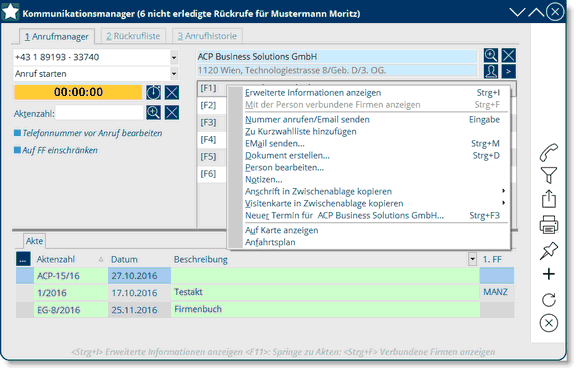Select [F2] row in contact list
Image resolution: width=576 pixels, height=370 pixels.
tap(212, 105)
